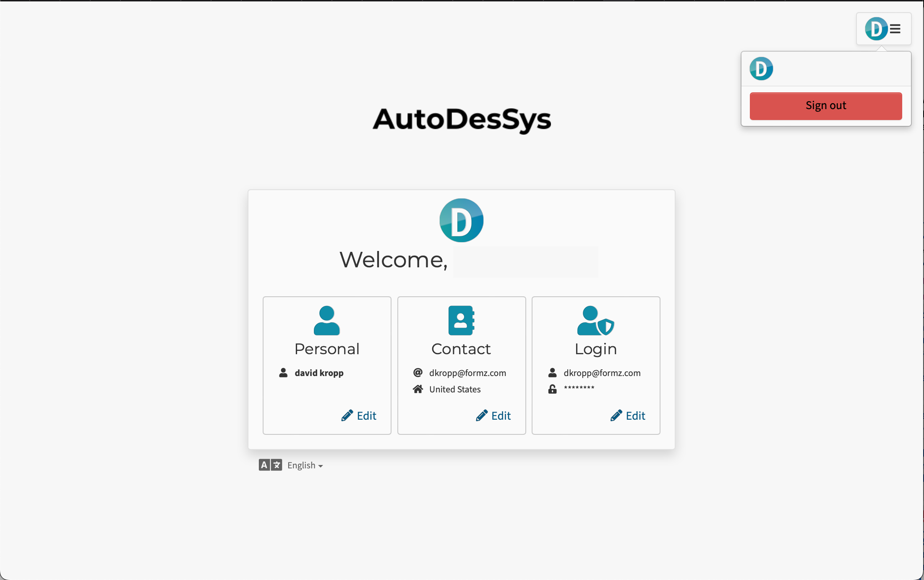Click the Login card's user shield icon

click(595, 320)
